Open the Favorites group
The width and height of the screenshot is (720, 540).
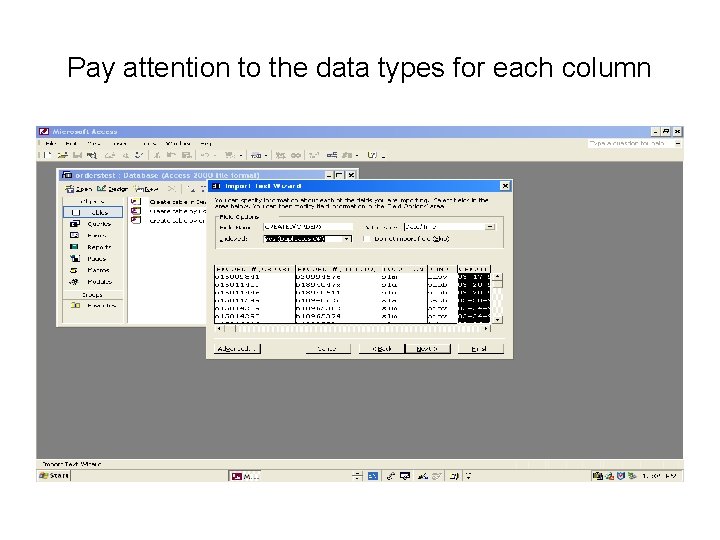(x=93, y=306)
